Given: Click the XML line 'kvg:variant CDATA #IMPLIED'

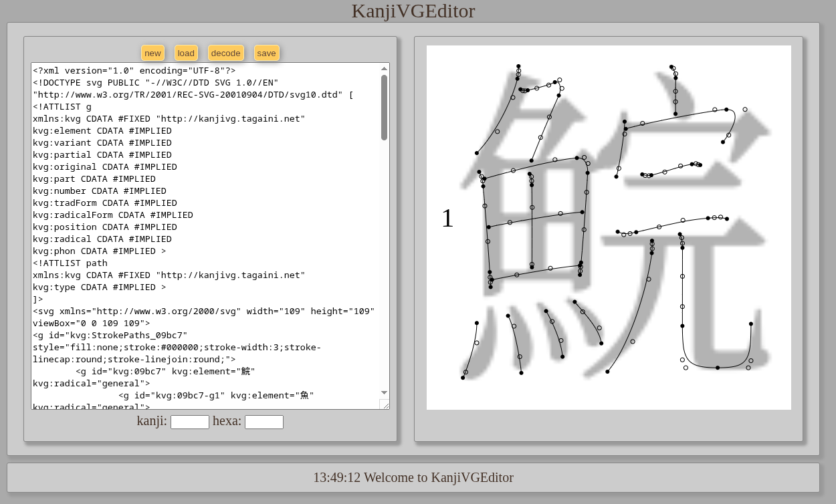Looking at the screenshot, I should click(102, 142).
